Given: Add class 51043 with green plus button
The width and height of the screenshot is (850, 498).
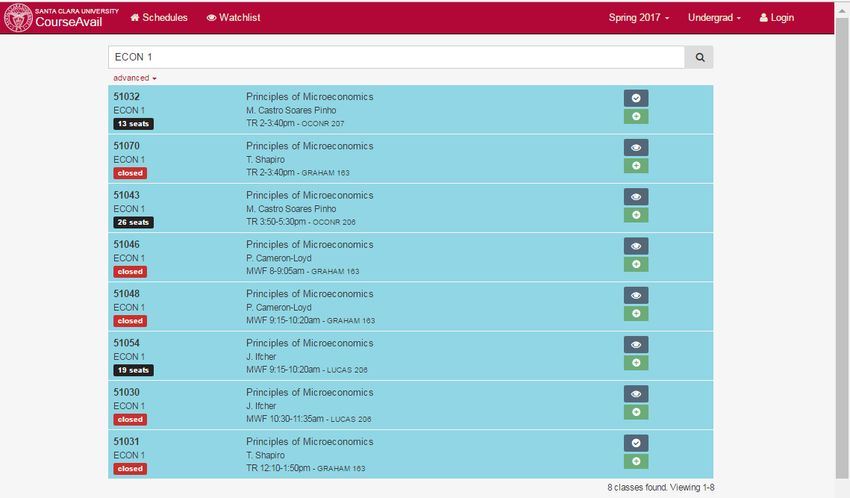Looking at the screenshot, I should pos(636,215).
